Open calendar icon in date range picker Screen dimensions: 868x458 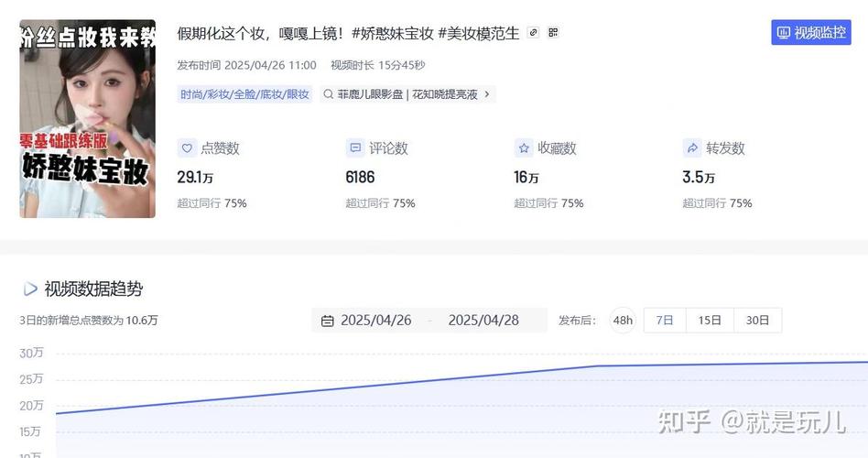pos(328,321)
